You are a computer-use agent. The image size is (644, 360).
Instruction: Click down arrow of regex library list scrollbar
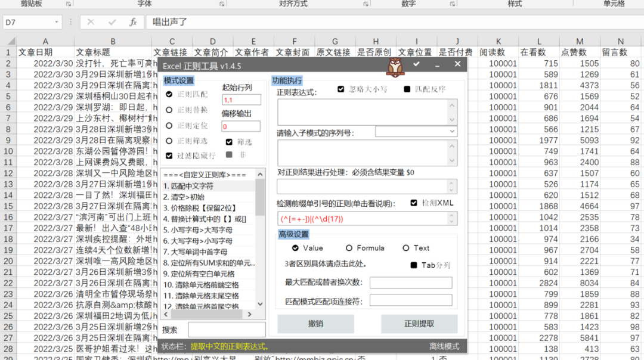[x=260, y=304]
